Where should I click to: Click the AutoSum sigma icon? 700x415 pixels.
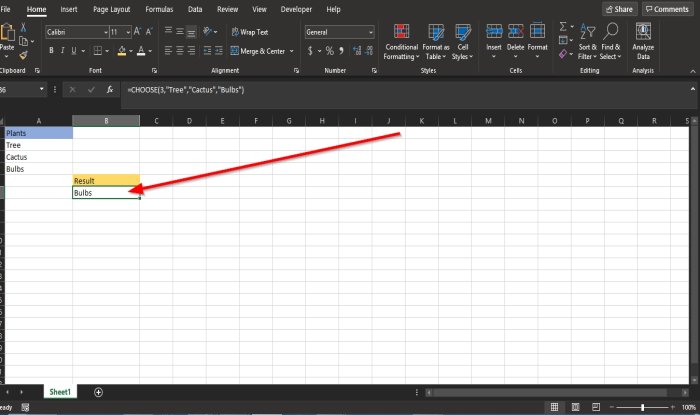[x=563, y=27]
